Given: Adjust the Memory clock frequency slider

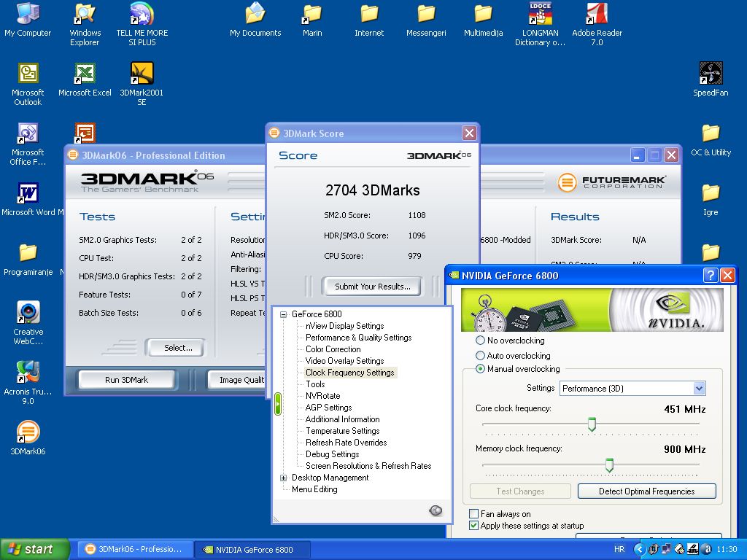Looking at the screenshot, I should (609, 464).
